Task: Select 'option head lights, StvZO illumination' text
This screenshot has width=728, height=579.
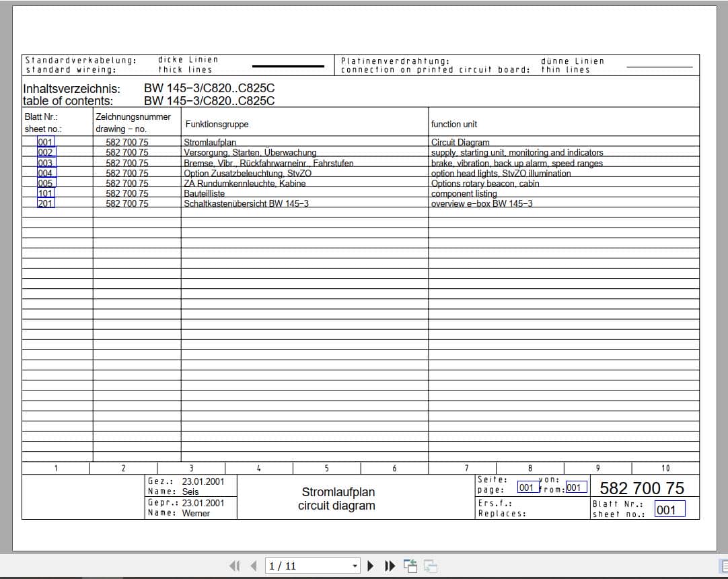Action: pyautogui.click(x=501, y=173)
